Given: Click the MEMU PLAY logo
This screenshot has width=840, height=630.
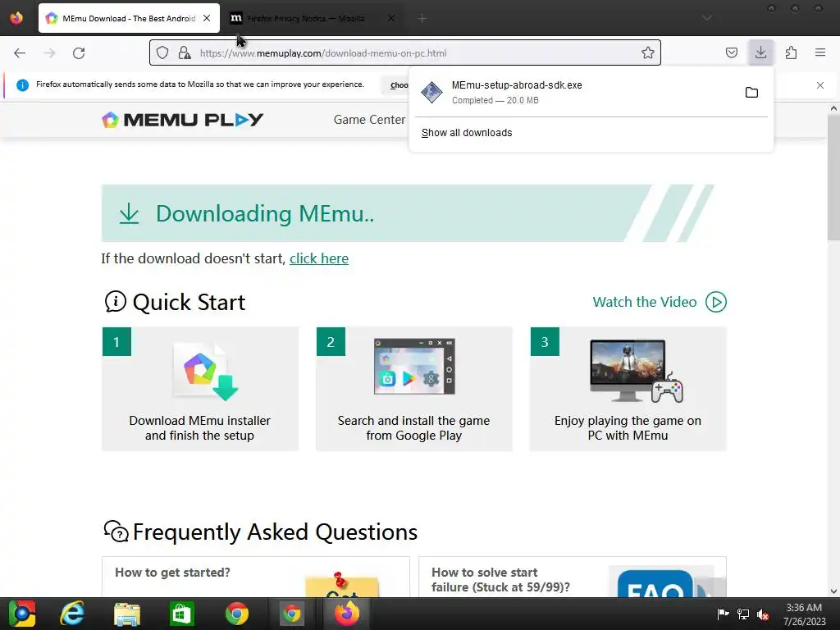Looking at the screenshot, I should tap(183, 120).
